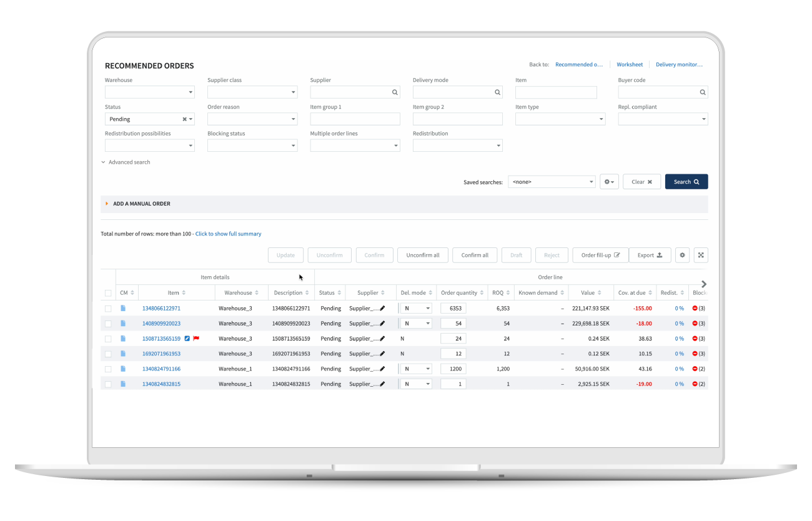Expand the Add a Manual Order panel
The width and height of the screenshot is (812, 521).
141,204
